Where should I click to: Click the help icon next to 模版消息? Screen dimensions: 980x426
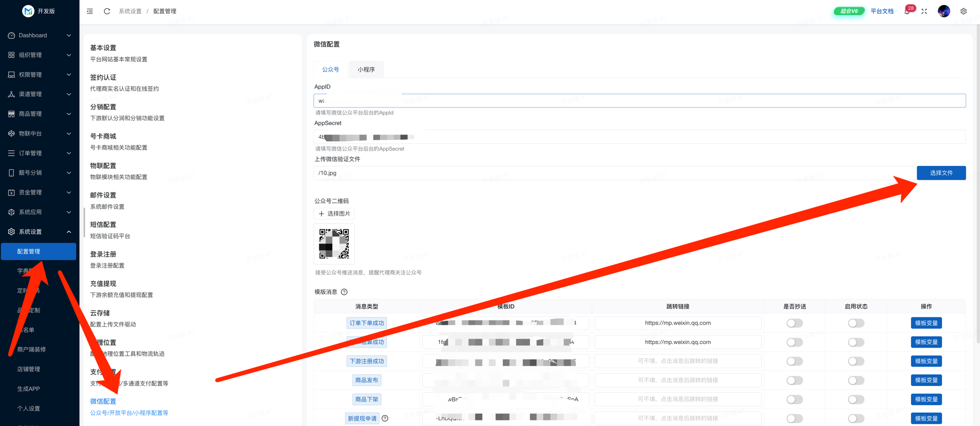[x=344, y=292]
